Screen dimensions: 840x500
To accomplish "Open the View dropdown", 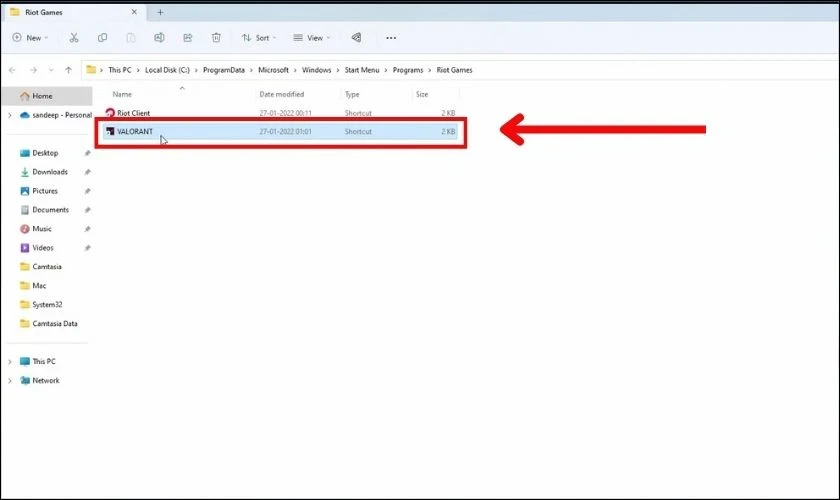I will (x=312, y=38).
